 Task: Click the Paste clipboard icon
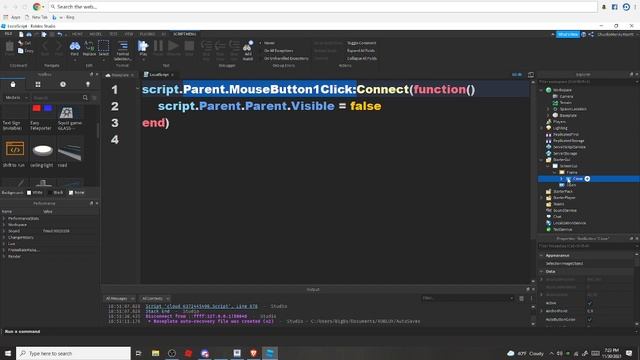pyautogui.click(x=9, y=47)
